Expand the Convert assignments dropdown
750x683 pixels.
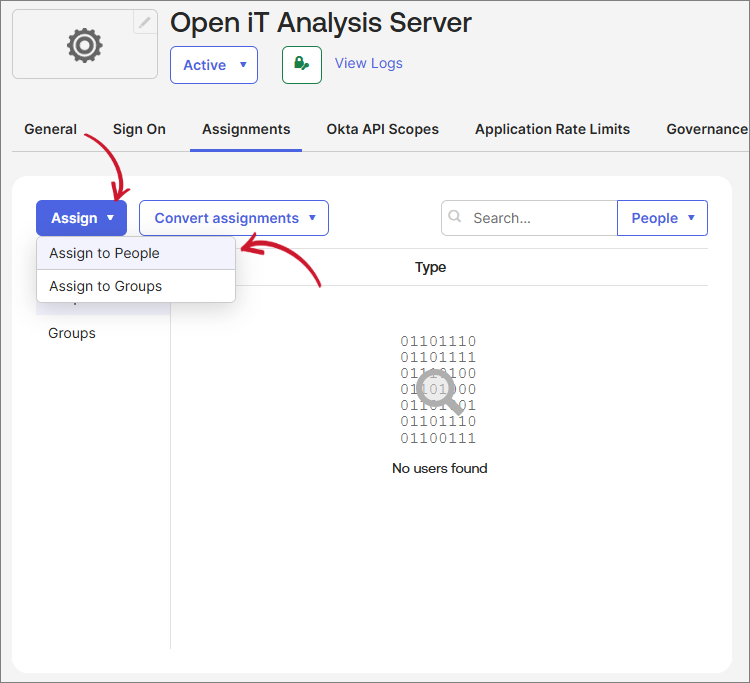234,218
